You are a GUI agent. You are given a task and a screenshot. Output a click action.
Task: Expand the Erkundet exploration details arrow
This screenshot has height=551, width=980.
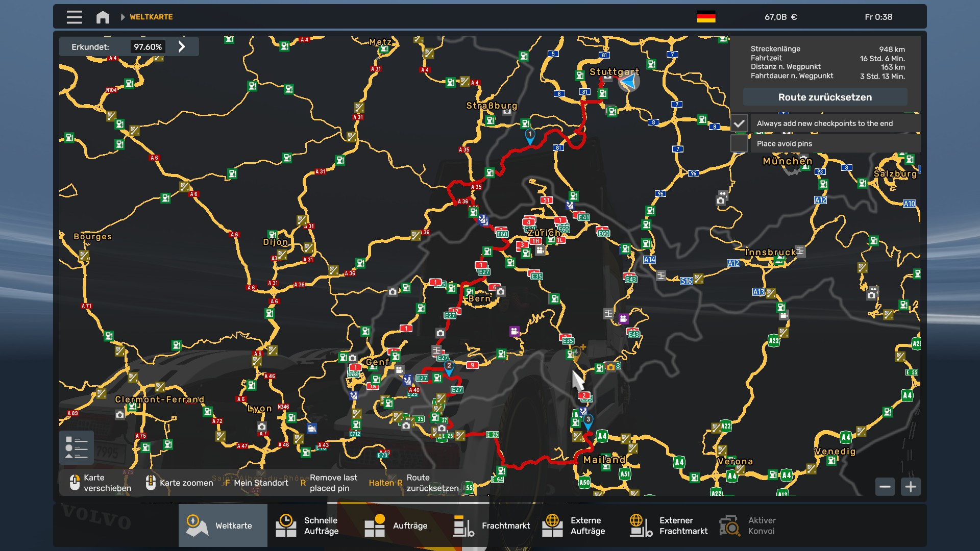[x=182, y=47]
